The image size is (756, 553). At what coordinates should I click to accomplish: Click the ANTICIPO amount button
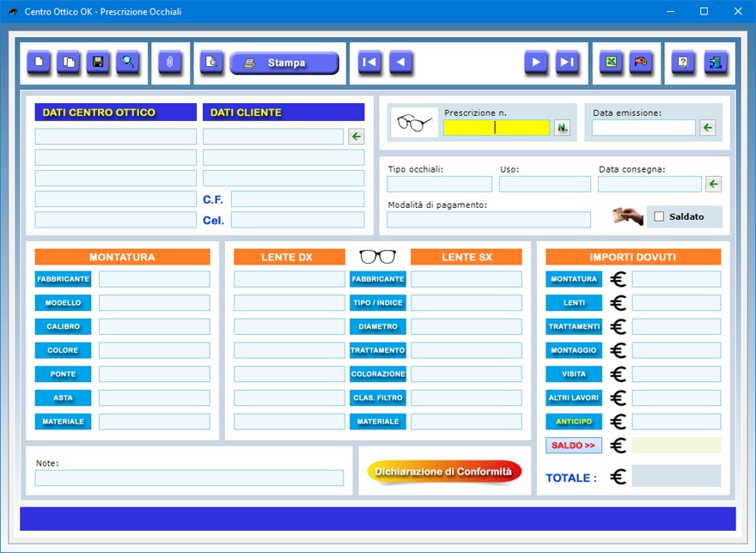pos(574,422)
